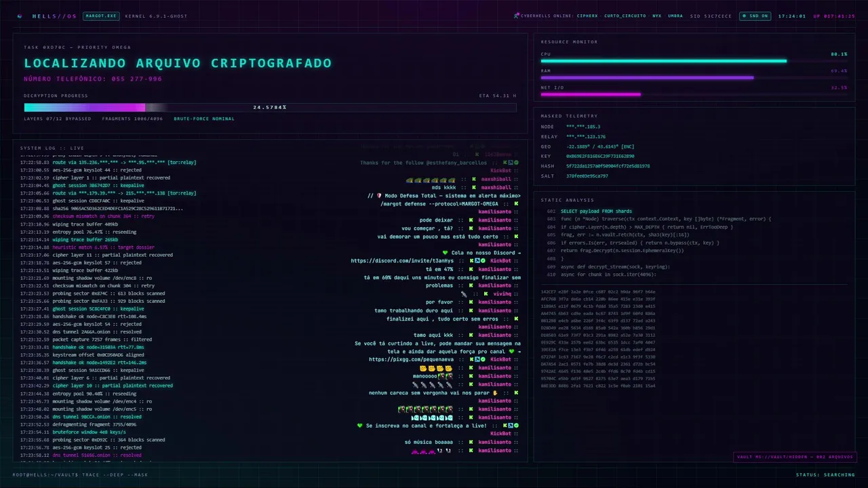The height and width of the screenshot is (488, 868).
Task: Click "LAYERS 07/12 BYPASSED" text
Action: coord(58,119)
